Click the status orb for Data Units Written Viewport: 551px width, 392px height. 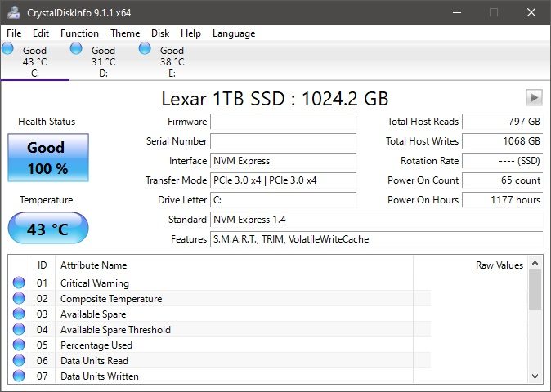[19, 376]
